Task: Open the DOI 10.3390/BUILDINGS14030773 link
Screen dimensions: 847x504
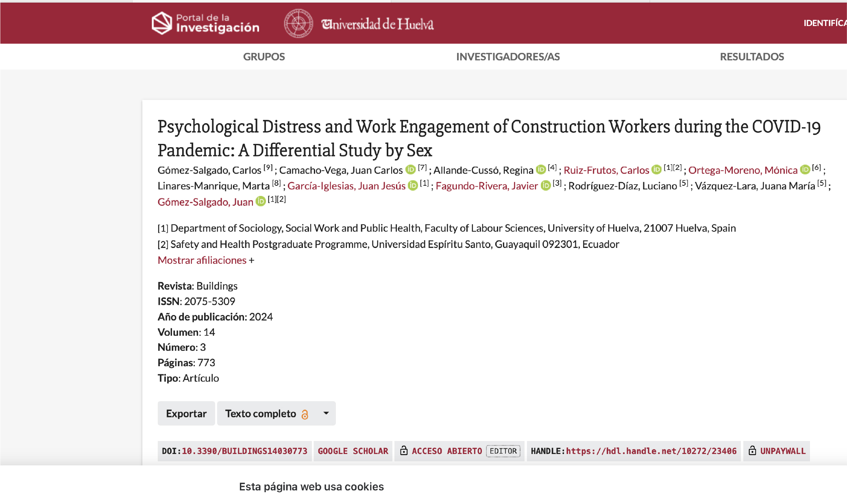Action: point(244,451)
